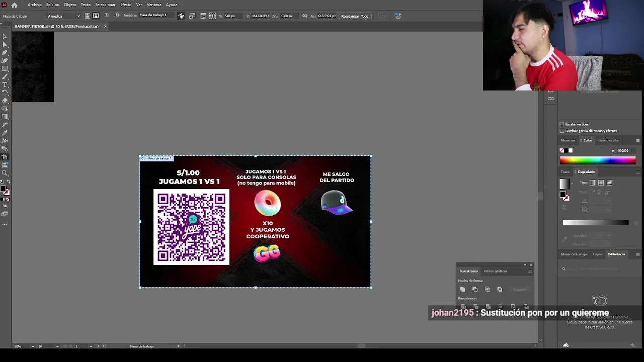This screenshot has width=644, height=362.
Task: Enable Escalar vértices checkbox
Action: [x=562, y=124]
